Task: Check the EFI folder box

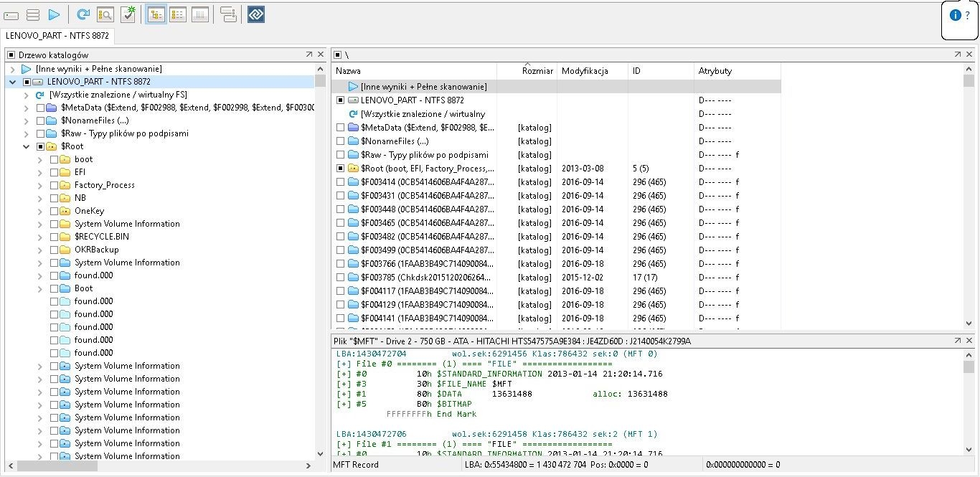Action: click(x=54, y=172)
